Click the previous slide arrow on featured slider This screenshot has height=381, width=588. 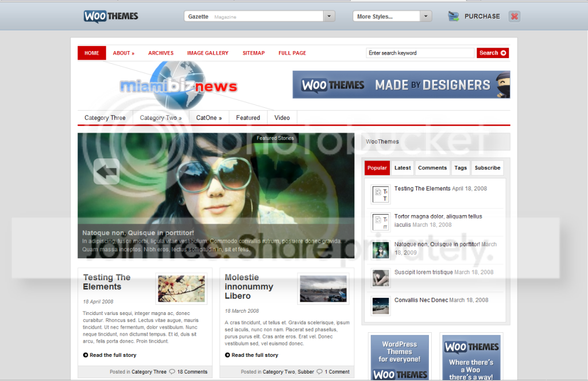[106, 172]
